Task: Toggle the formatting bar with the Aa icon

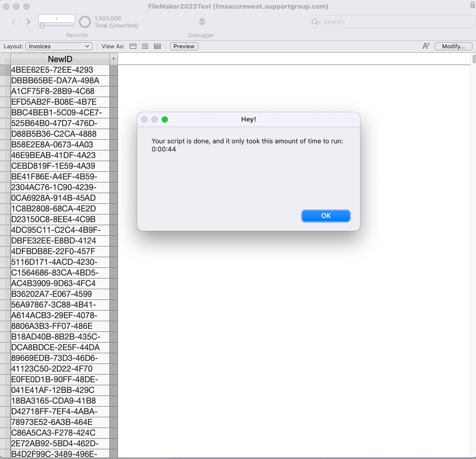Action: point(425,46)
